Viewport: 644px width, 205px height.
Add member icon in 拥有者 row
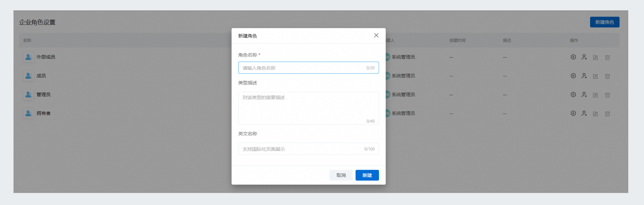click(x=584, y=113)
